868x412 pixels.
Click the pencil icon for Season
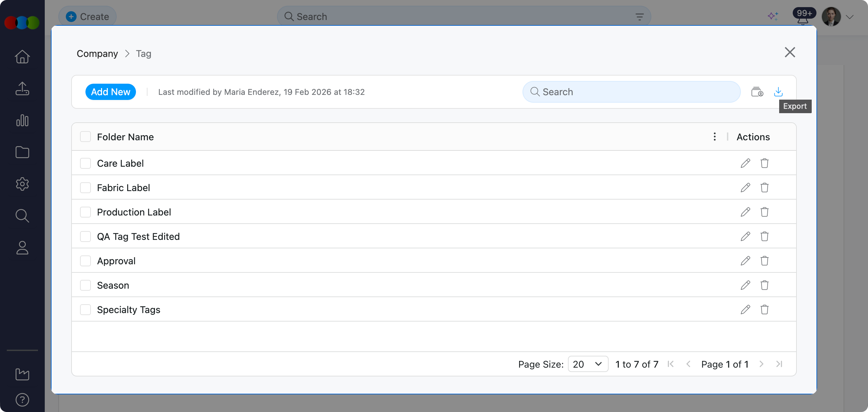point(745,285)
